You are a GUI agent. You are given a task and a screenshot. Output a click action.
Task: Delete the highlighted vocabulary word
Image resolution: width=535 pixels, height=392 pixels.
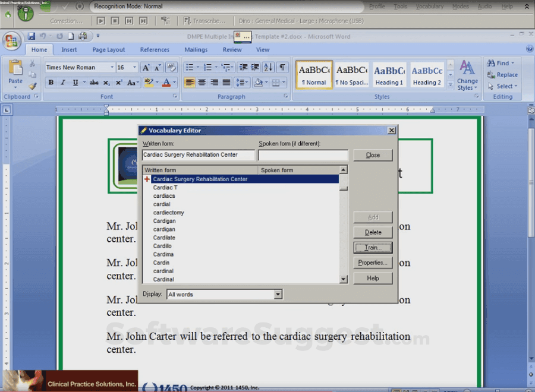tap(373, 232)
